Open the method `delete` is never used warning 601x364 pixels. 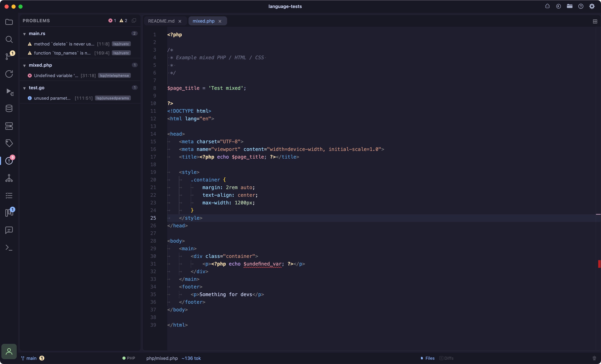pyautogui.click(x=80, y=44)
